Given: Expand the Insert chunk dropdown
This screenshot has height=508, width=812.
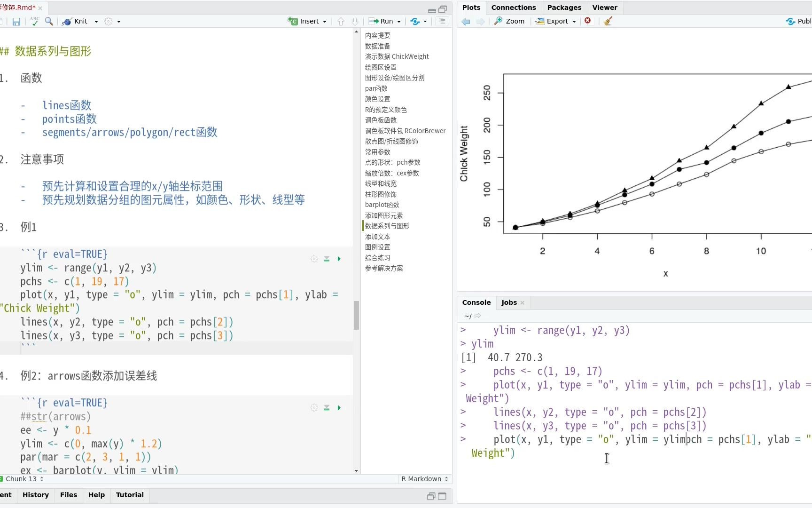Looking at the screenshot, I should (325, 22).
